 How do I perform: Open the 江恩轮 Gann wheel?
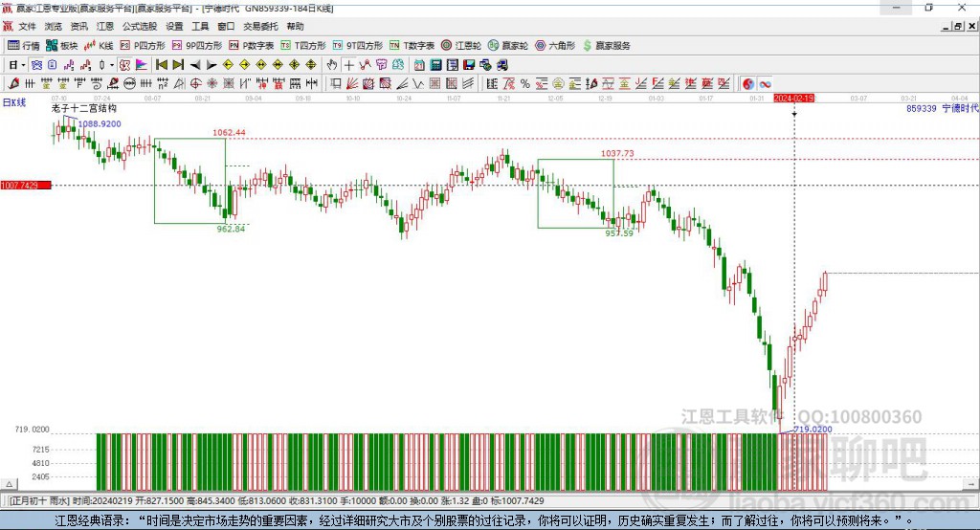click(461, 46)
